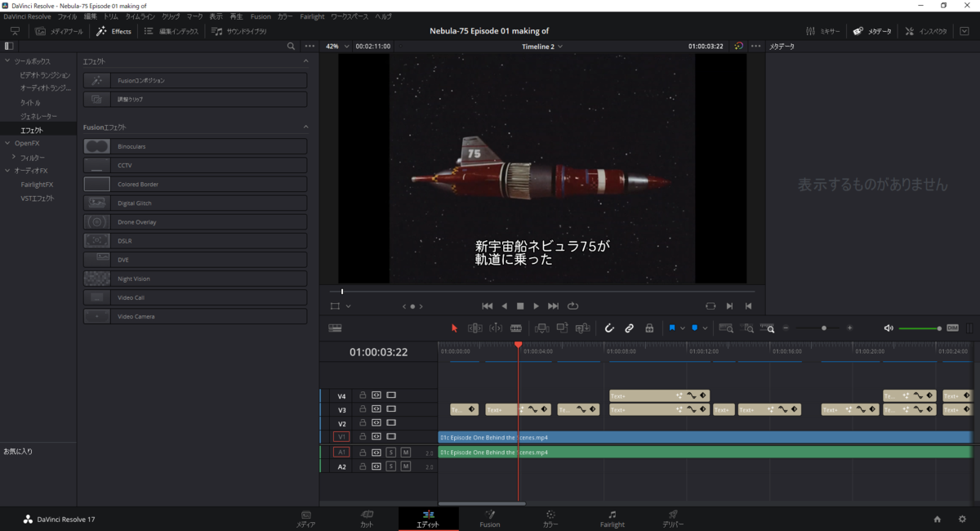Switch to the Fusion page tab
The height and width of the screenshot is (531, 980).
click(x=490, y=519)
